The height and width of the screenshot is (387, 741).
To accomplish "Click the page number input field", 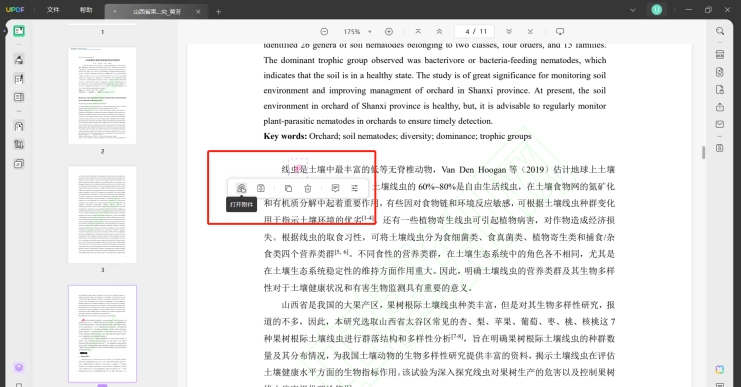I will point(474,32).
